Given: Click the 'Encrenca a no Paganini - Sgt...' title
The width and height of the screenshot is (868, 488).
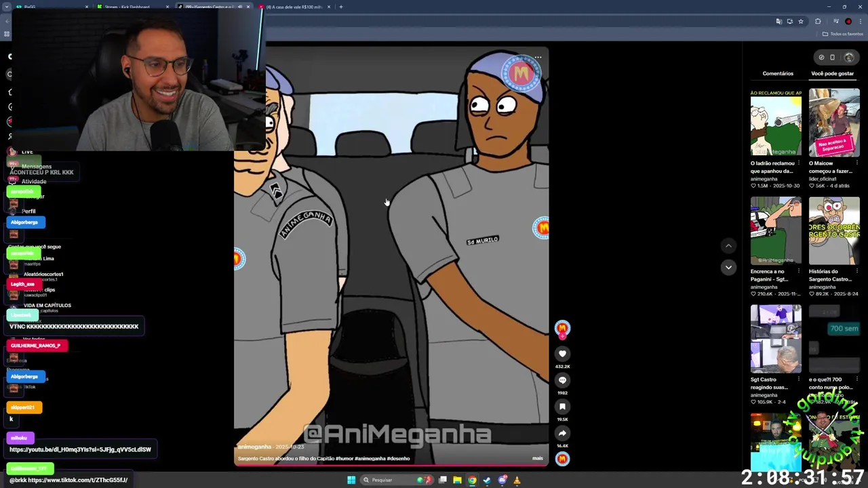Looking at the screenshot, I should (x=770, y=275).
